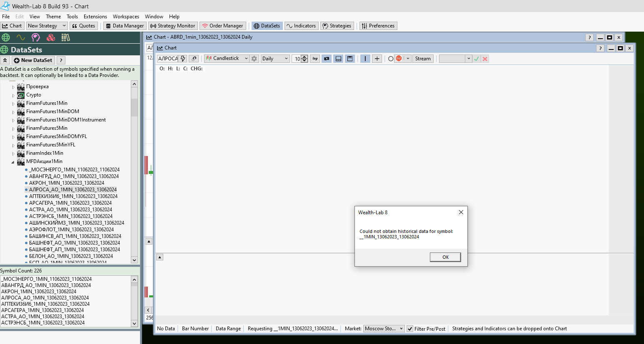The height and width of the screenshot is (344, 644).
Task: Open Quotes window from toolbar
Action: [x=83, y=26]
